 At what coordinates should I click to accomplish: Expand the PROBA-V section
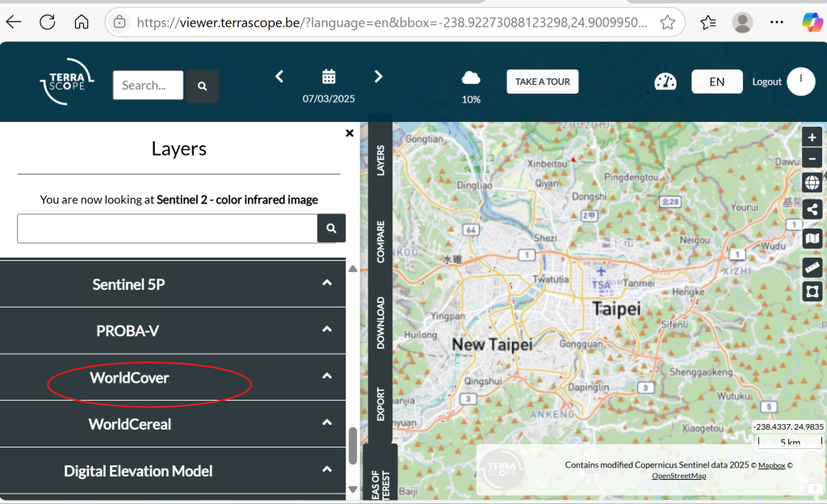point(173,330)
